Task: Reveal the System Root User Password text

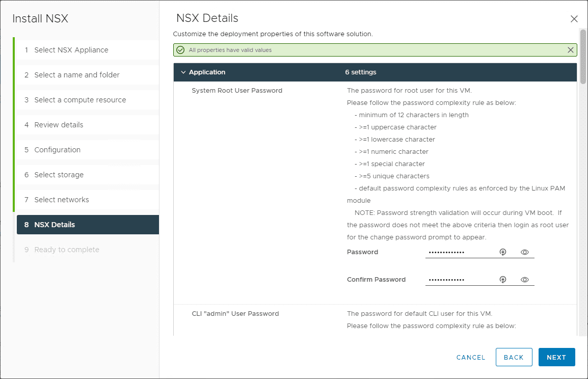Action: click(x=525, y=252)
